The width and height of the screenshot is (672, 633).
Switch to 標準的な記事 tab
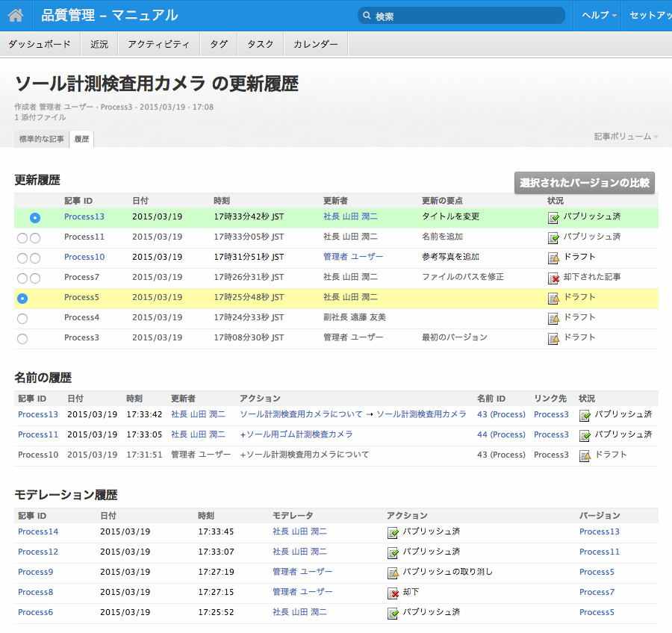[x=42, y=139]
